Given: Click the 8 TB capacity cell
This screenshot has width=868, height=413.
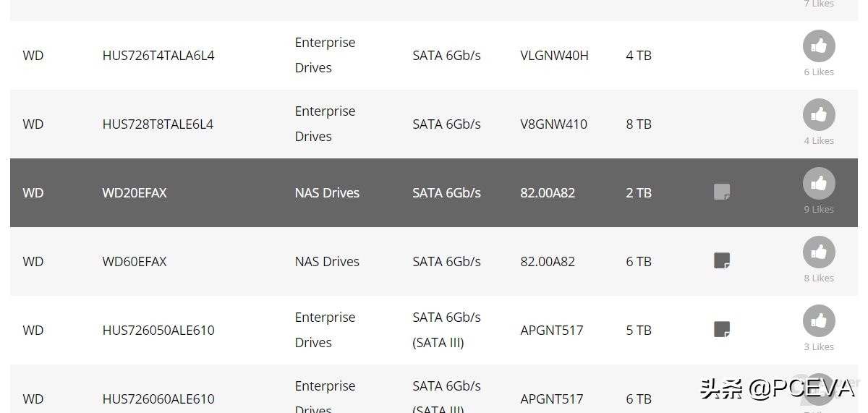Looking at the screenshot, I should [639, 124].
